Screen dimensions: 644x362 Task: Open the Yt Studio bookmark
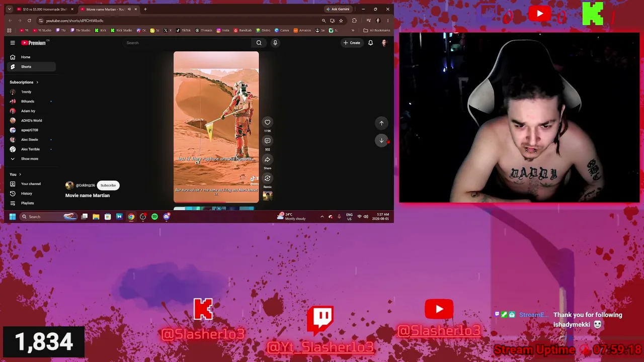tap(42, 30)
